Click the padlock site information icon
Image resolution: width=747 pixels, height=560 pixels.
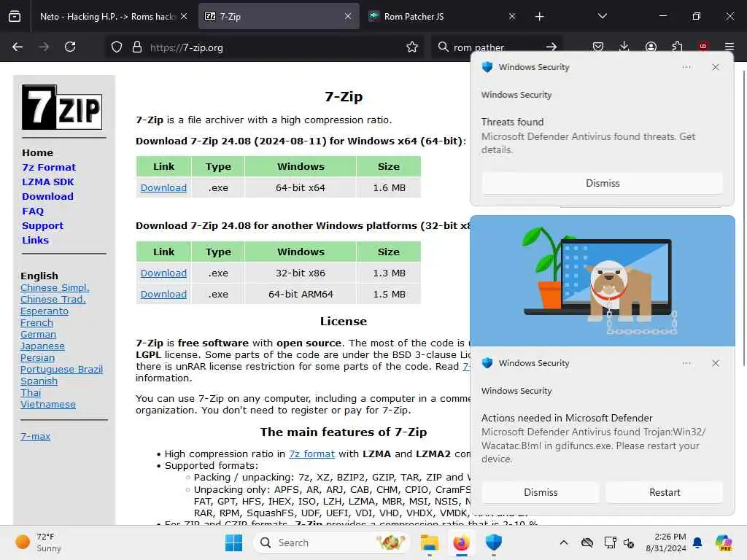click(137, 47)
